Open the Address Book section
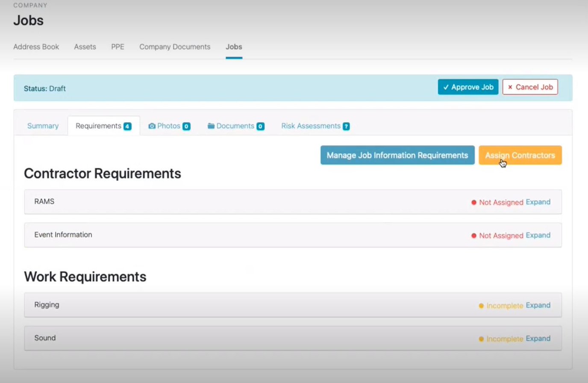588x383 pixels. (x=36, y=47)
